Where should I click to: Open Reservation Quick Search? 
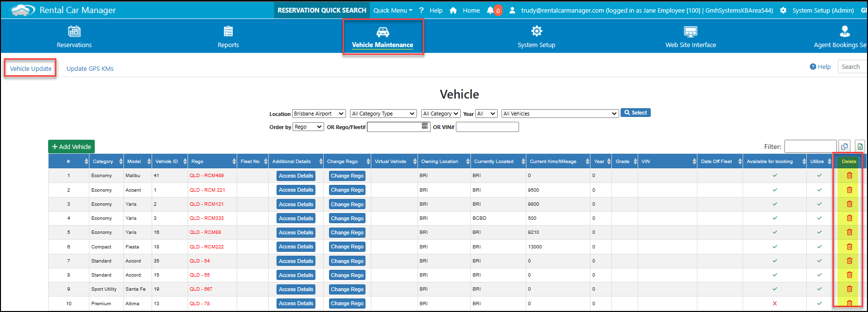click(322, 10)
